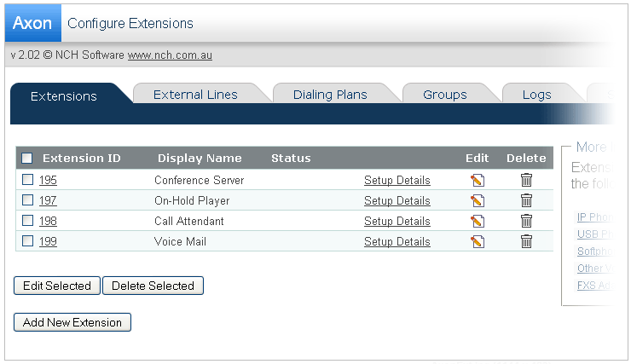This screenshot has height=364, width=631.
Task: Click edit icon for Conference Server extension
Action: (x=478, y=180)
